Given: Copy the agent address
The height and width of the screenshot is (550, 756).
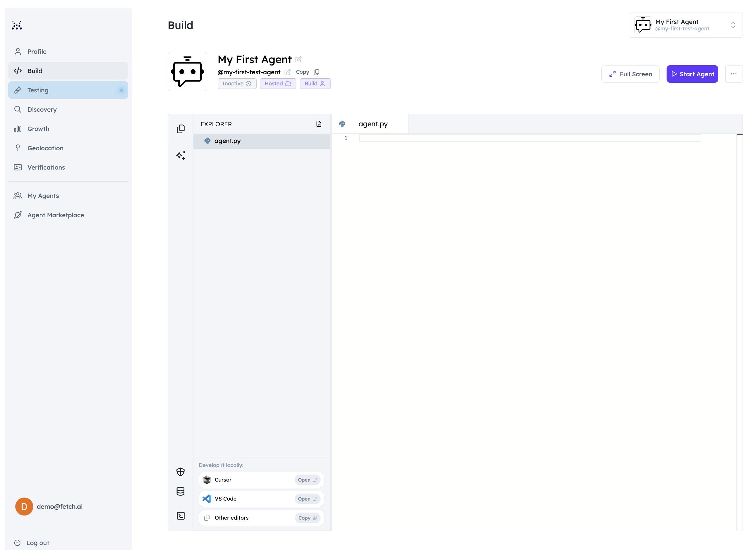Looking at the screenshot, I should (307, 72).
